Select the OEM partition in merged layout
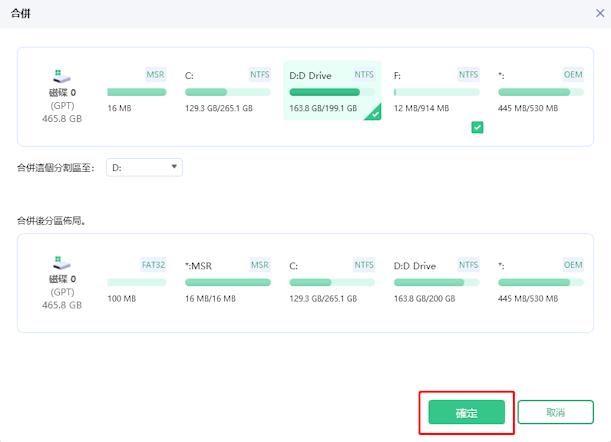The image size is (611, 442). point(540,282)
